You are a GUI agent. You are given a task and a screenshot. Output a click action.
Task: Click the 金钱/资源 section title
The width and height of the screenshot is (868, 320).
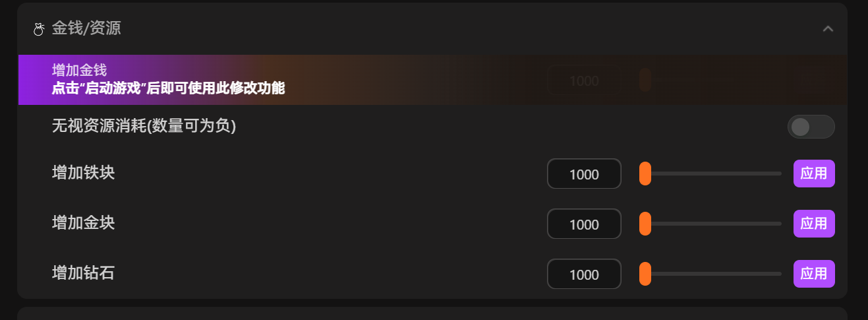[x=86, y=28]
